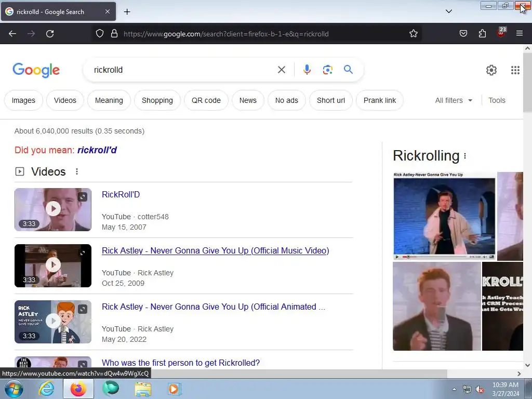
Task: Submit search with magnifier icon
Action: click(348, 70)
